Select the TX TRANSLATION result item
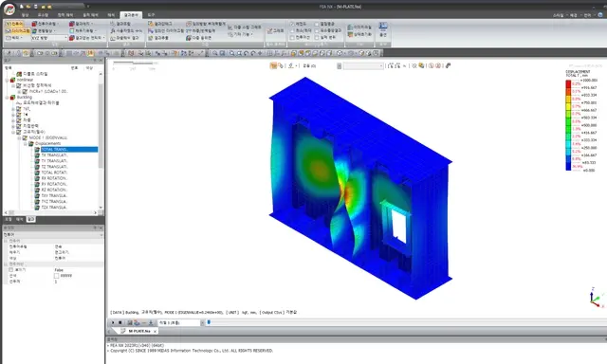Screen dimensions: 607x364 tap(54, 155)
